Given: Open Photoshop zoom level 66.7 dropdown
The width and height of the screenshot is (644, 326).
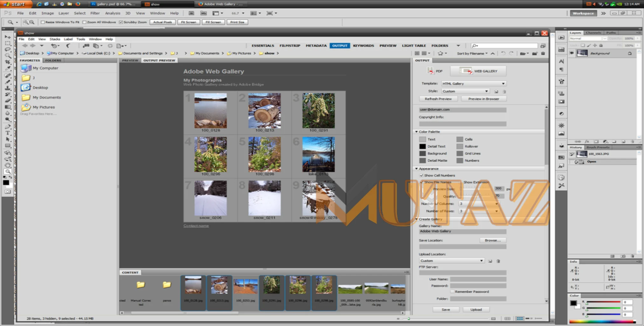Looking at the screenshot, I should point(243,13).
